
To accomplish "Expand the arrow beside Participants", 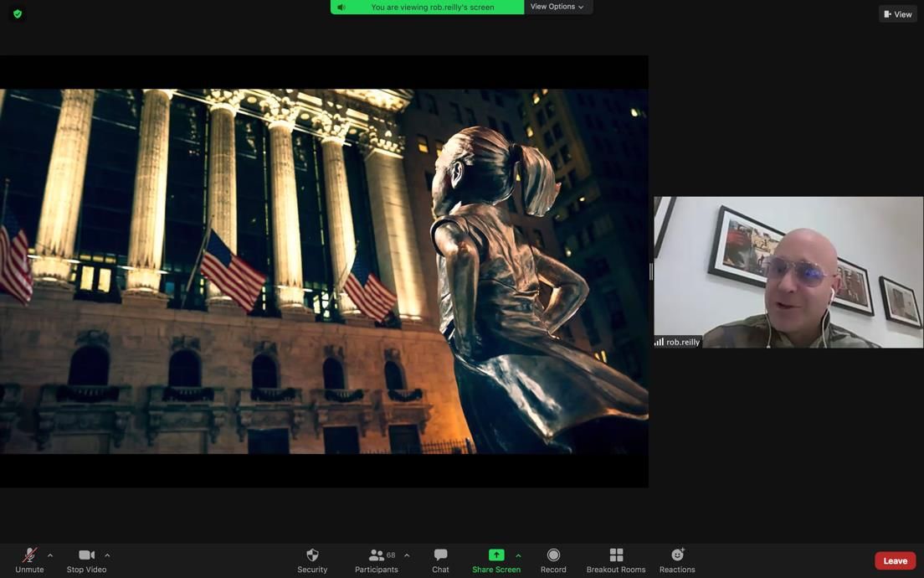I will click(407, 555).
